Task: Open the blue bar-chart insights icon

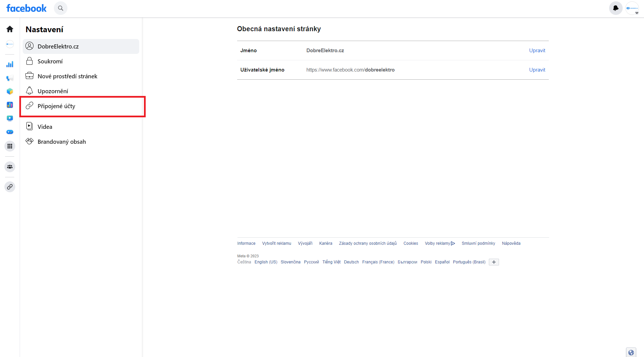Action: [x=10, y=64]
